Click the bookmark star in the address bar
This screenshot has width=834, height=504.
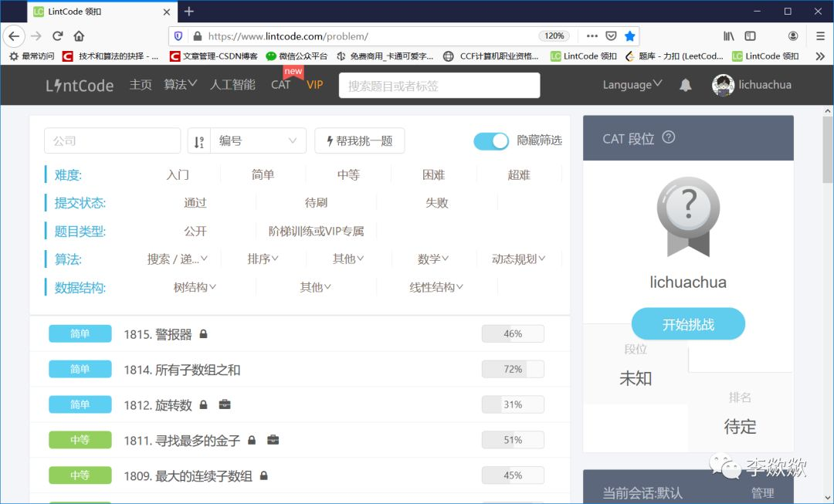coord(629,36)
